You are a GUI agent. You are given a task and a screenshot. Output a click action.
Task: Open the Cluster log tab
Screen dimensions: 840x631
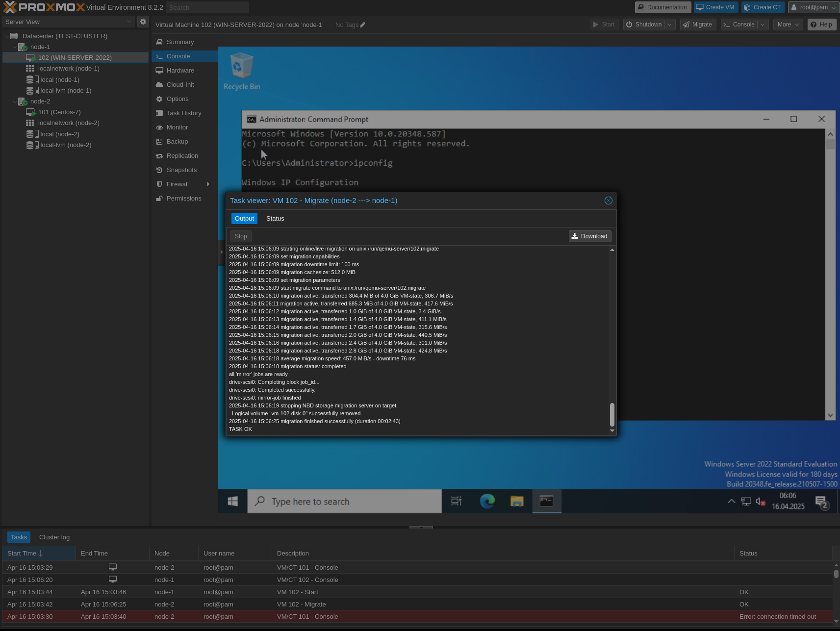coord(54,537)
